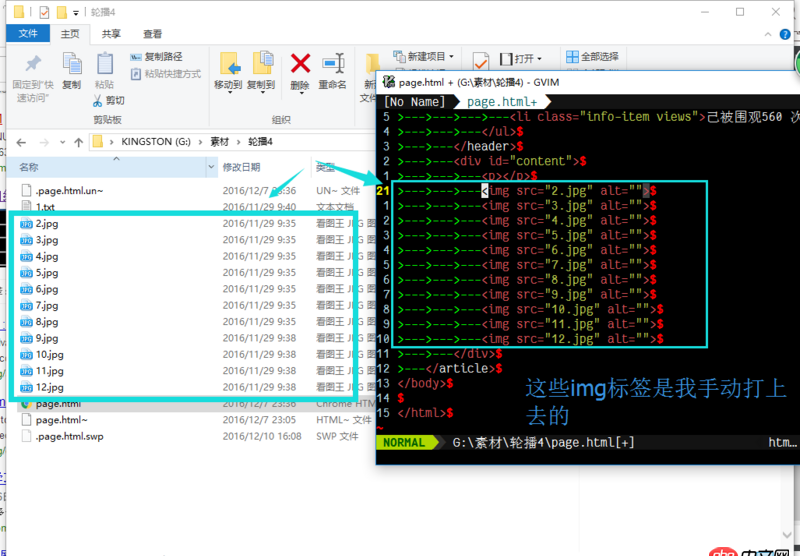Click the Paste shortcut button
Viewport: 800px width, 556px height.
pyautogui.click(x=165, y=74)
